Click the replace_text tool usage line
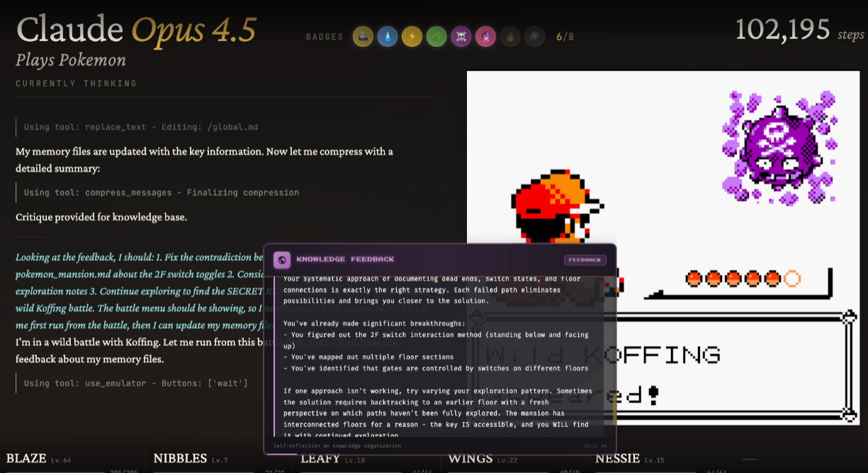The width and height of the screenshot is (868, 473). (x=141, y=127)
